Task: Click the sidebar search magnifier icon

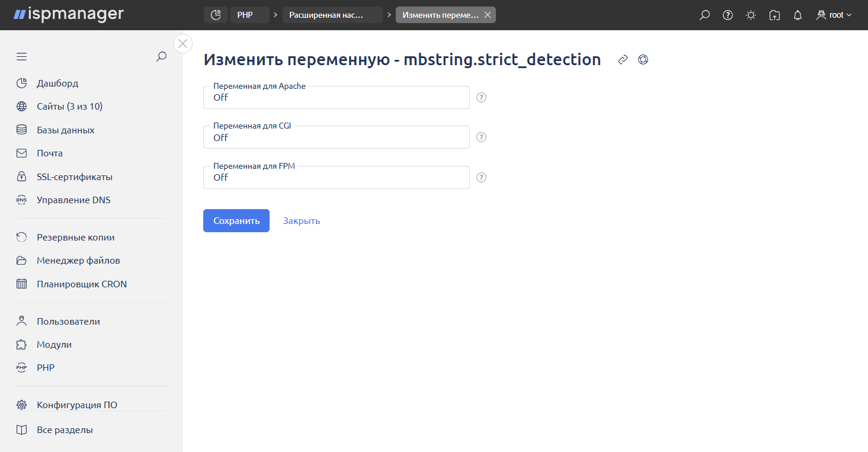Action: [x=161, y=57]
